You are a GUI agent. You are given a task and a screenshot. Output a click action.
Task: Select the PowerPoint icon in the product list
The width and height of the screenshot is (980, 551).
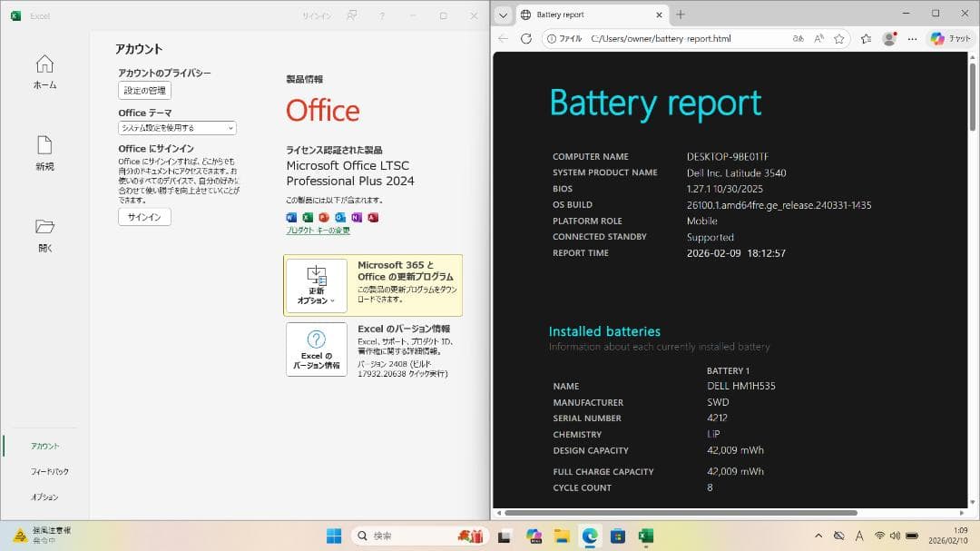point(323,217)
